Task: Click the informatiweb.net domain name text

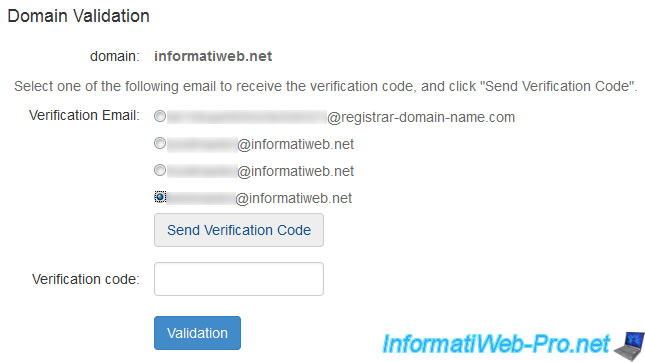Action: (213, 56)
